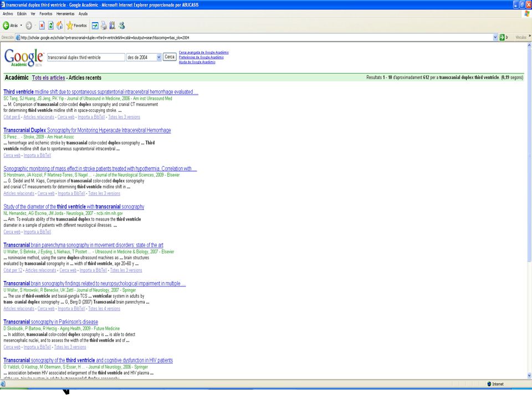Go back with the Atrás arrow icon
532x399 pixels.
(6, 25)
